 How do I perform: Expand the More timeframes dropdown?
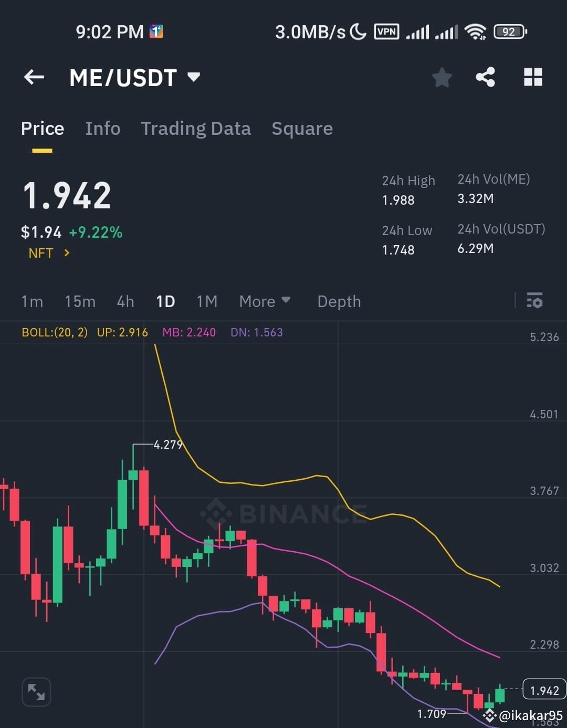(265, 301)
